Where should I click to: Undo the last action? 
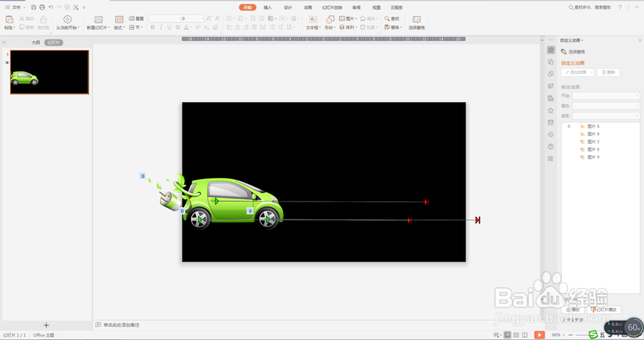[x=50, y=7]
